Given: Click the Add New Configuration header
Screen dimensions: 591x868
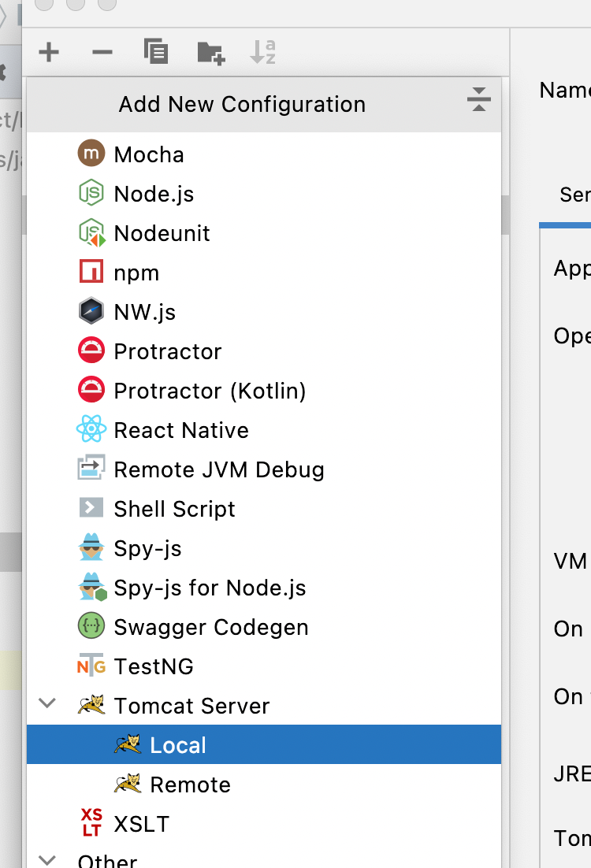Looking at the screenshot, I should tap(242, 104).
